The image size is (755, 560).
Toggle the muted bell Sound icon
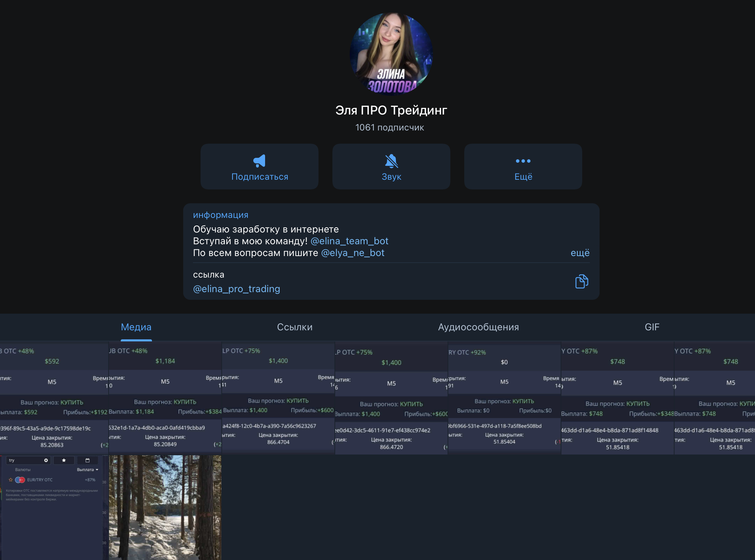391,161
